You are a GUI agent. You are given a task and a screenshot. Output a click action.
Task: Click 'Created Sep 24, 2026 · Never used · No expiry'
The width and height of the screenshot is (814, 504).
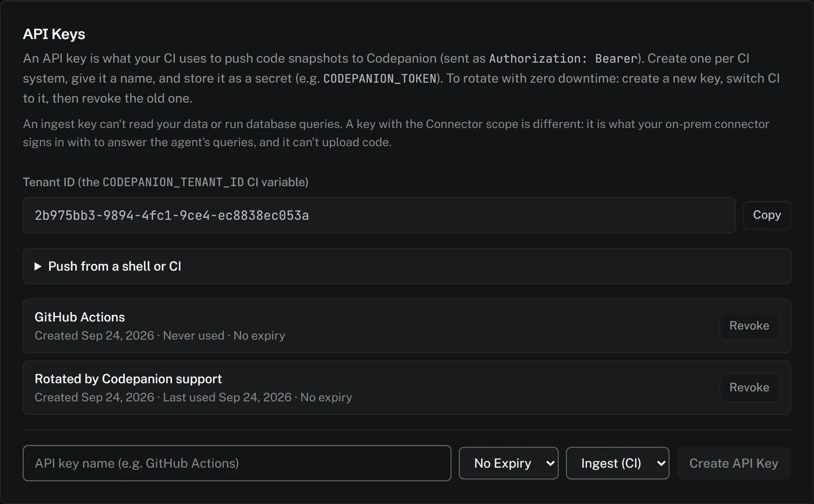click(x=160, y=336)
